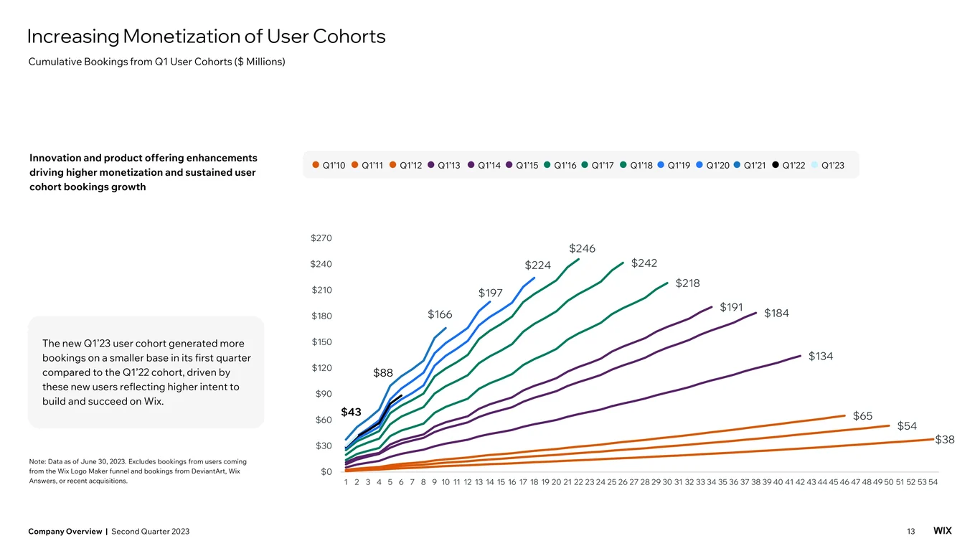This screenshot has height=551, width=980.
Task: Click page number 13 in footer
Action: [911, 531]
